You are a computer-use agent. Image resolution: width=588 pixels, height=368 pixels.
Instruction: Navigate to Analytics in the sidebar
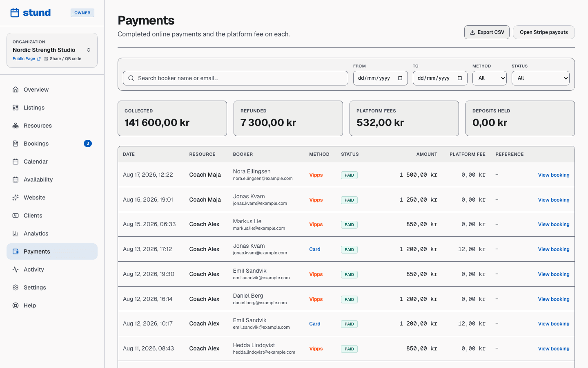click(x=52, y=233)
